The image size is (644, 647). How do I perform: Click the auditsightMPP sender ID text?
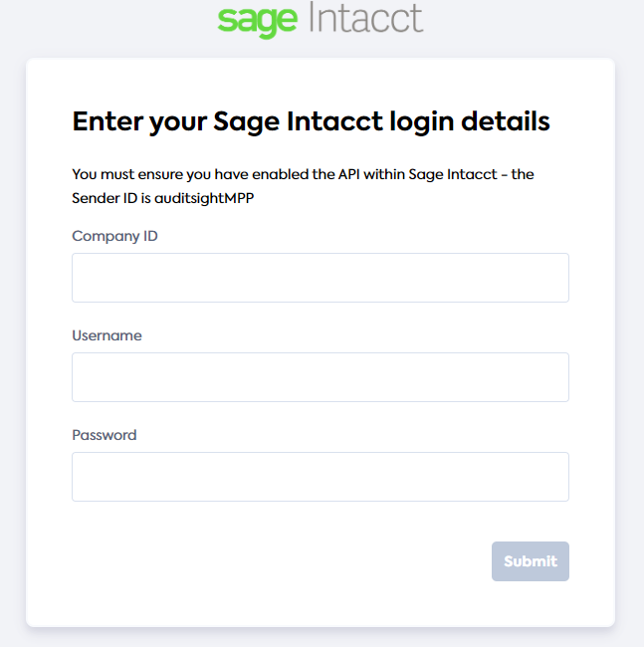pos(204,199)
